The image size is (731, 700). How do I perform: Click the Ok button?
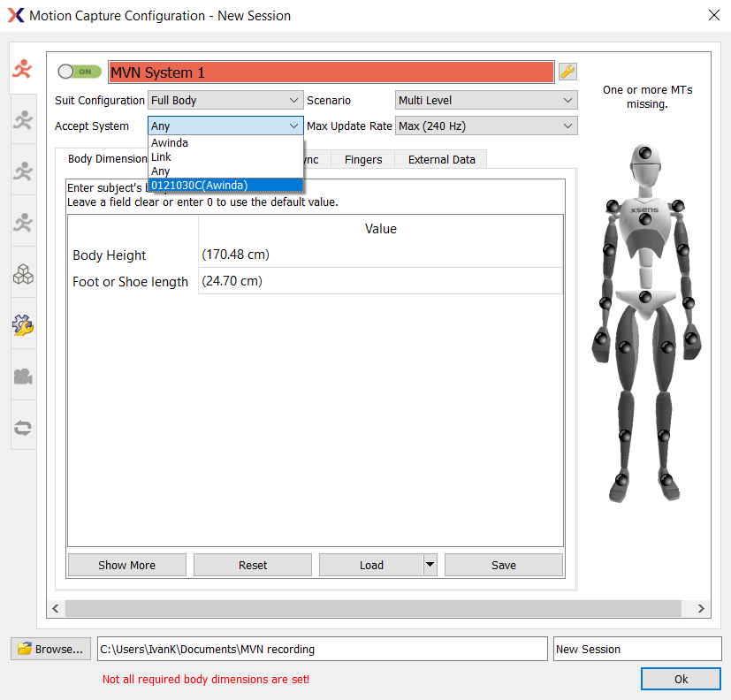[681, 679]
